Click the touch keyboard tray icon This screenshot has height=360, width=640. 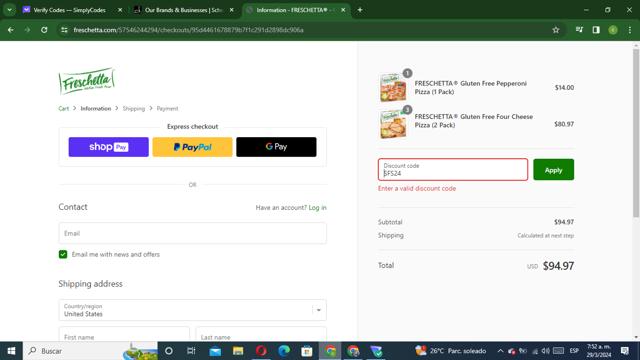pos(558,351)
